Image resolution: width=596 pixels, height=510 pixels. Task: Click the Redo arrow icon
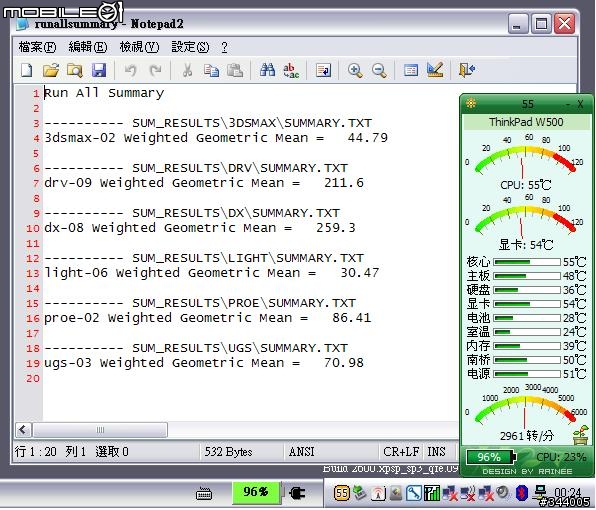click(x=155, y=70)
